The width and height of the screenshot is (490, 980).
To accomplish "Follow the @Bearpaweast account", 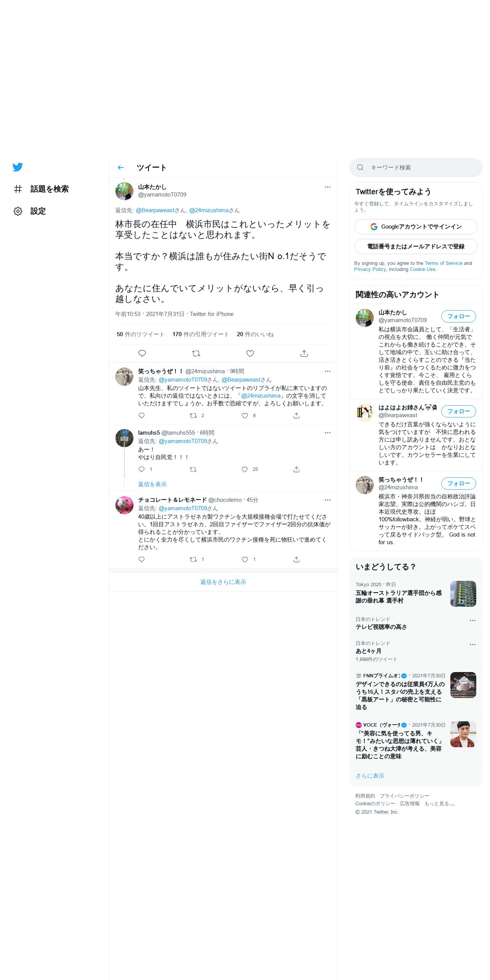I will click(458, 411).
